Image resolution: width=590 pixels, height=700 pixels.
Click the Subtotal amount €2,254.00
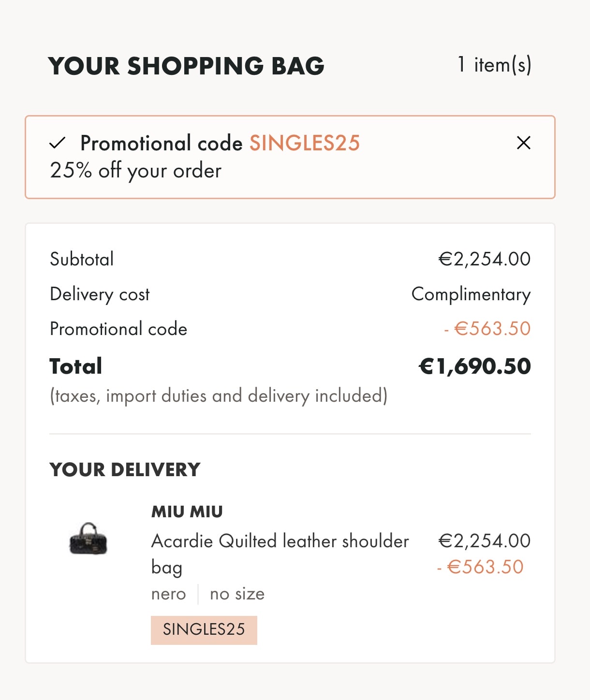(x=484, y=259)
